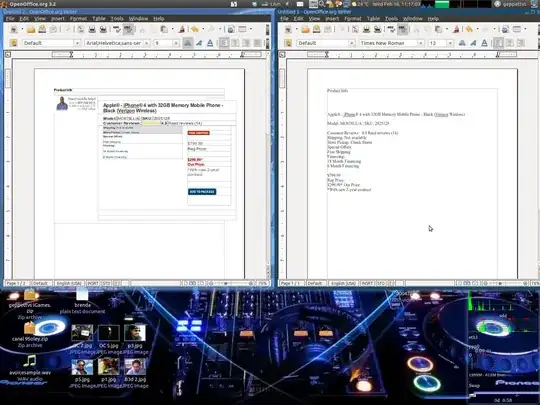Toggle Bold in the right Writer window
540x405 pixels.
[462, 43]
